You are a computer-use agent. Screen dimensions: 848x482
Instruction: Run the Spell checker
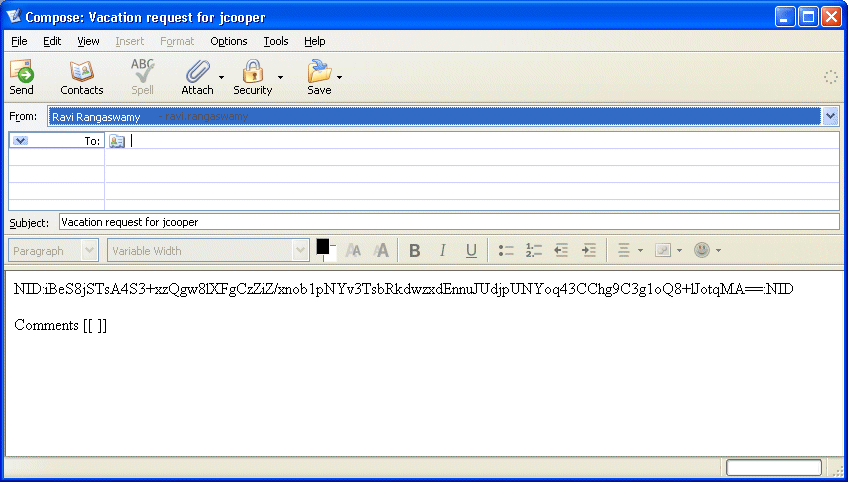[x=143, y=77]
